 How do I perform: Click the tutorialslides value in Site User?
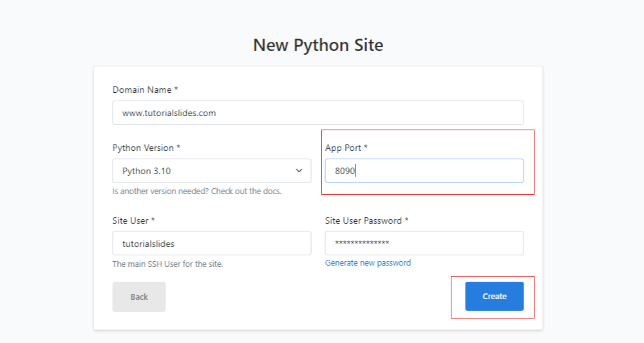(148, 244)
